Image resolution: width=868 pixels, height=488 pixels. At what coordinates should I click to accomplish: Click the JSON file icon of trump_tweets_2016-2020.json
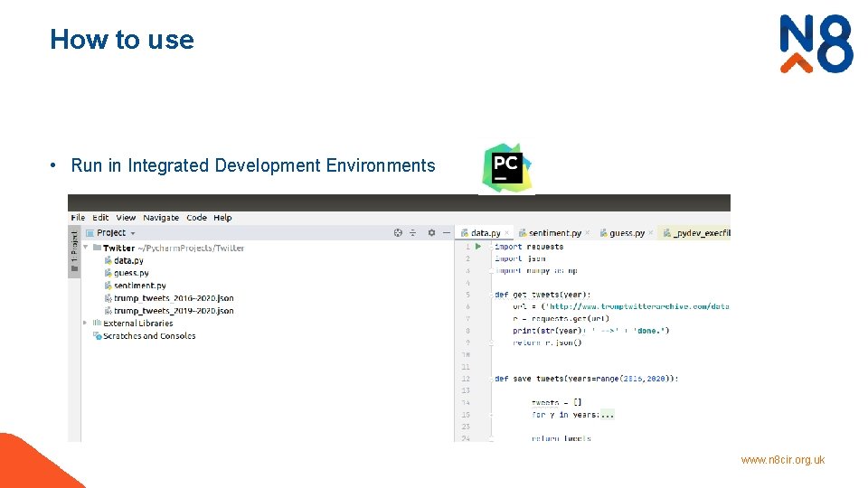(x=108, y=298)
